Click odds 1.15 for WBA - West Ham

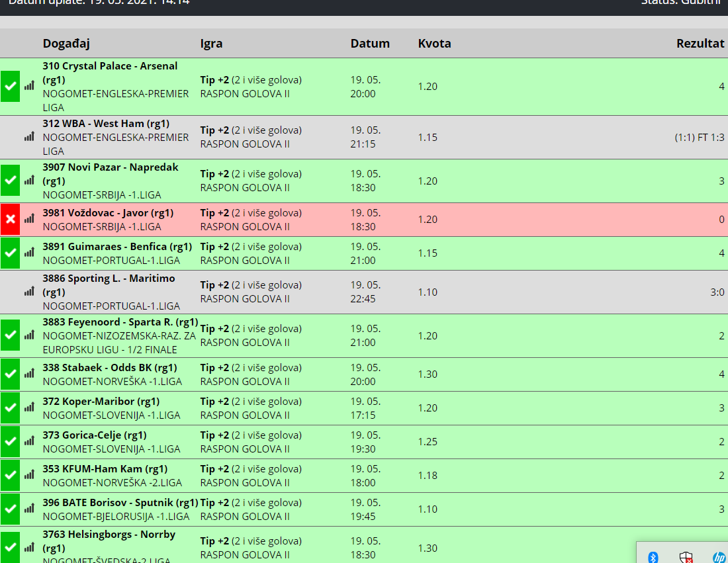pyautogui.click(x=428, y=138)
